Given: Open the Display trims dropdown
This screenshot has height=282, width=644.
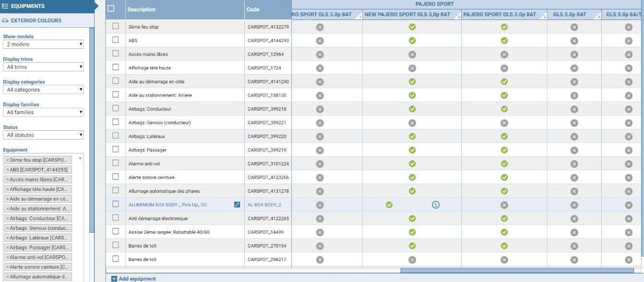Looking at the screenshot, I should coord(43,67).
